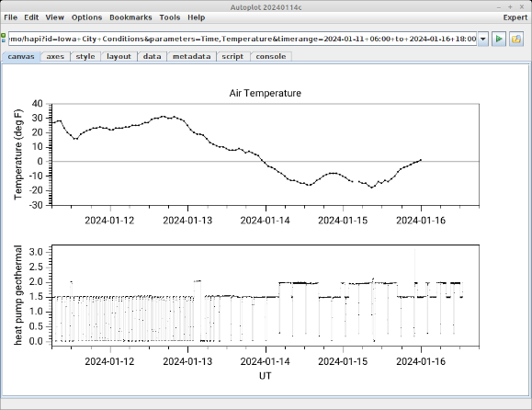Open the Help menu
Viewport: 532px width, 410px height.
coord(196,17)
